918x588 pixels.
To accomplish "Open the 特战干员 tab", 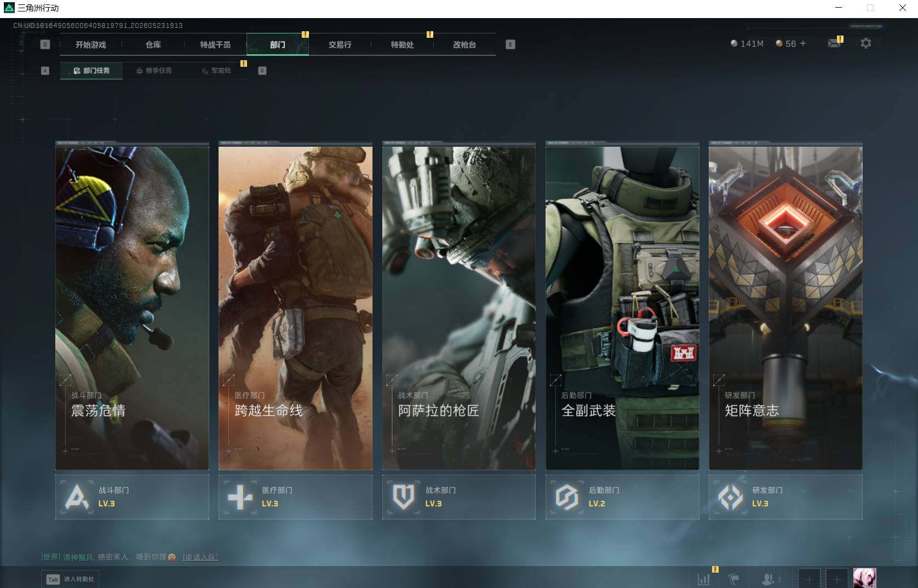I will point(215,44).
